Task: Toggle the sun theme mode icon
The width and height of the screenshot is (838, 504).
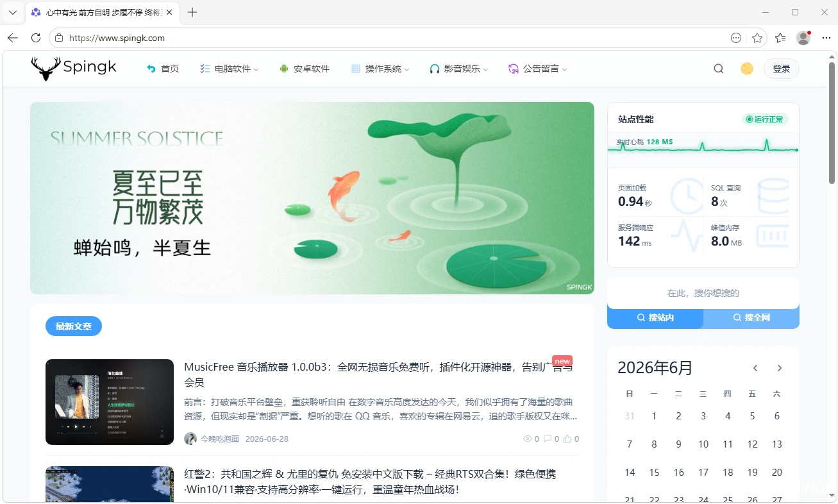Action: pyautogui.click(x=747, y=69)
